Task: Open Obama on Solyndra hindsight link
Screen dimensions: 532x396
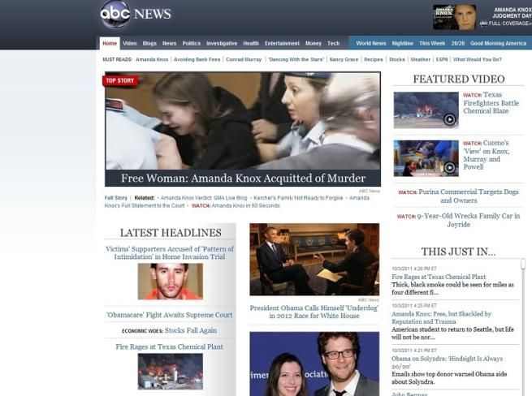Action: [448, 363]
